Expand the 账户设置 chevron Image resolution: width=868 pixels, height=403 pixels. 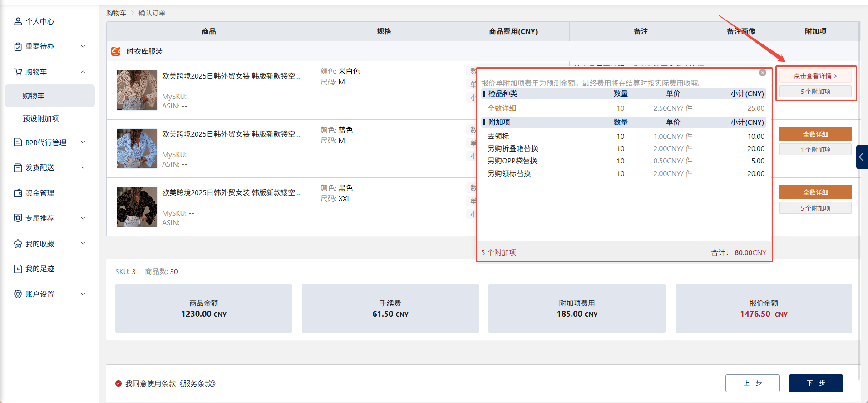[83, 294]
